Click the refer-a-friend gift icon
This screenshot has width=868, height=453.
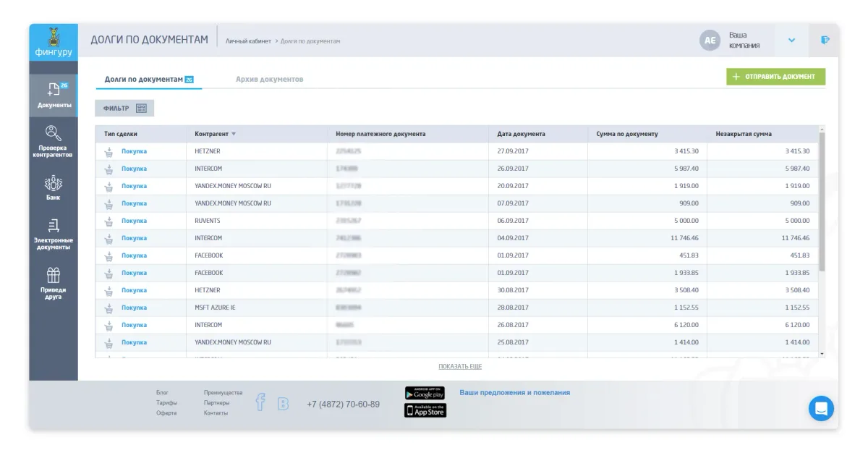54,275
